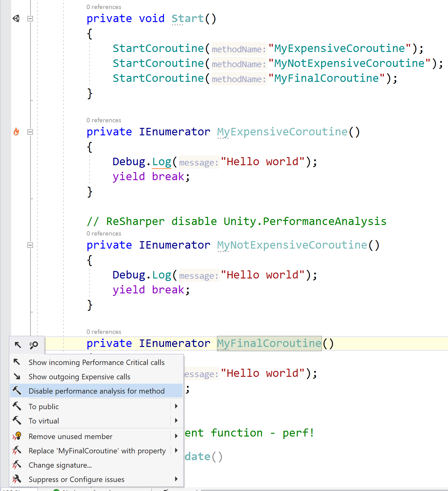Open the Change signature... refactoring
This screenshot has width=448, height=491.
point(96,465)
